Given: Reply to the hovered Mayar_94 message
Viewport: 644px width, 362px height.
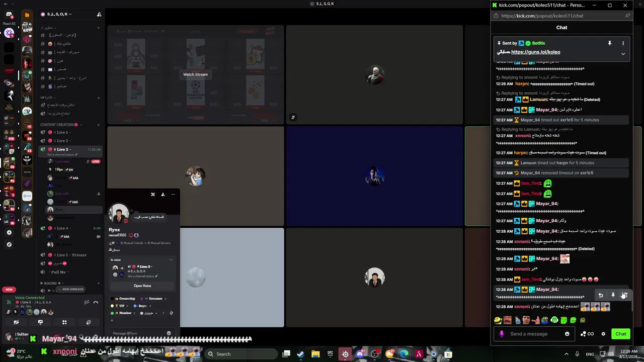Looking at the screenshot, I should [x=601, y=295].
